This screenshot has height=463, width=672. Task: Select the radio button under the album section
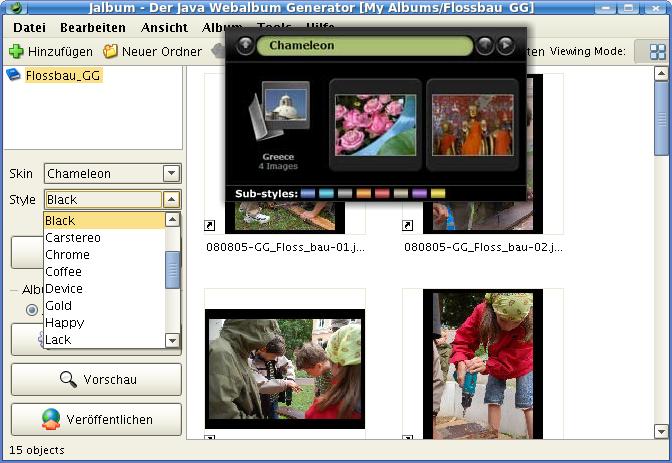coord(32,310)
